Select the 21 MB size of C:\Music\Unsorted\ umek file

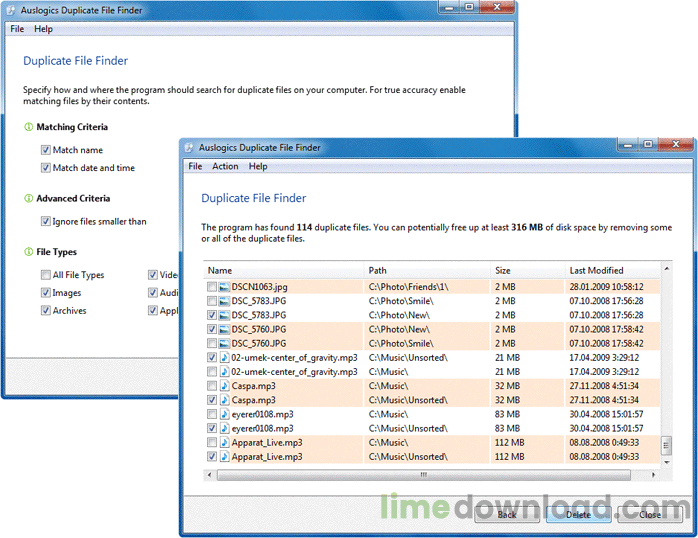(507, 358)
